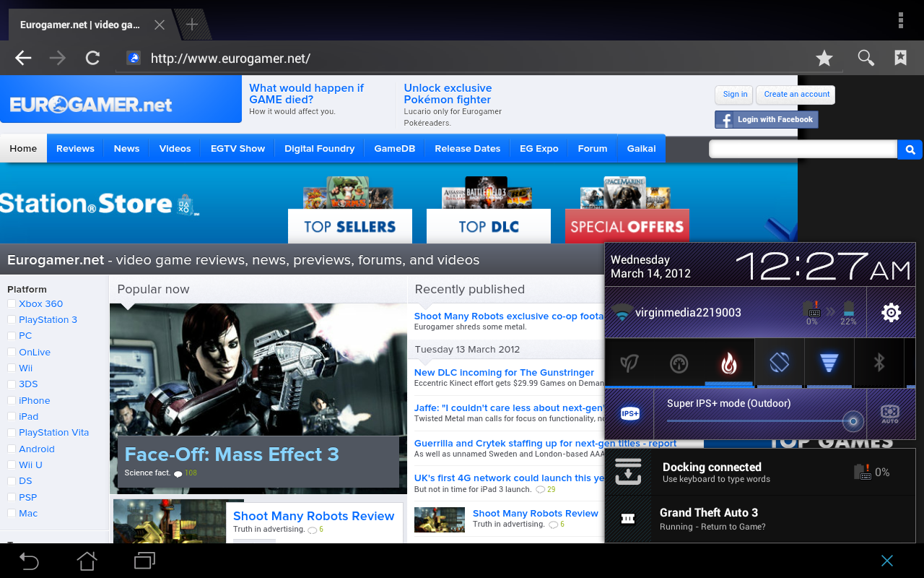Open the TOP DLC store banner
Viewport: 924px width, 578px height.
coord(489,227)
